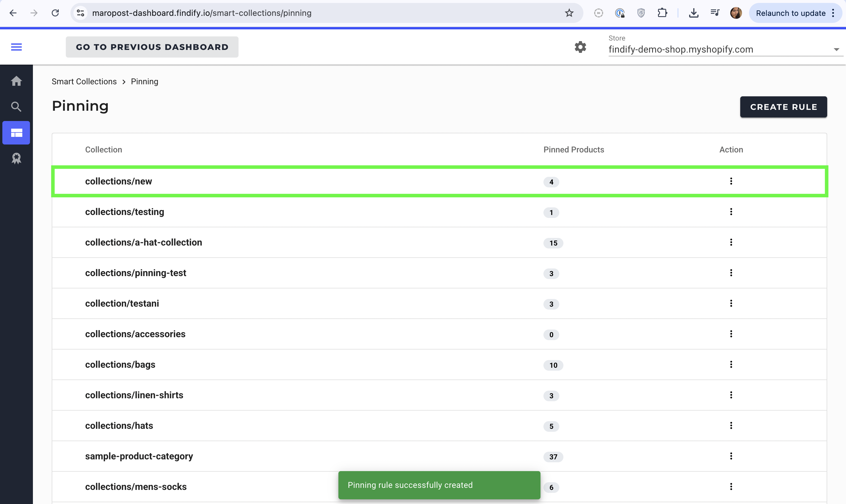Click the shield extension icon
846x504 pixels.
pos(641,13)
